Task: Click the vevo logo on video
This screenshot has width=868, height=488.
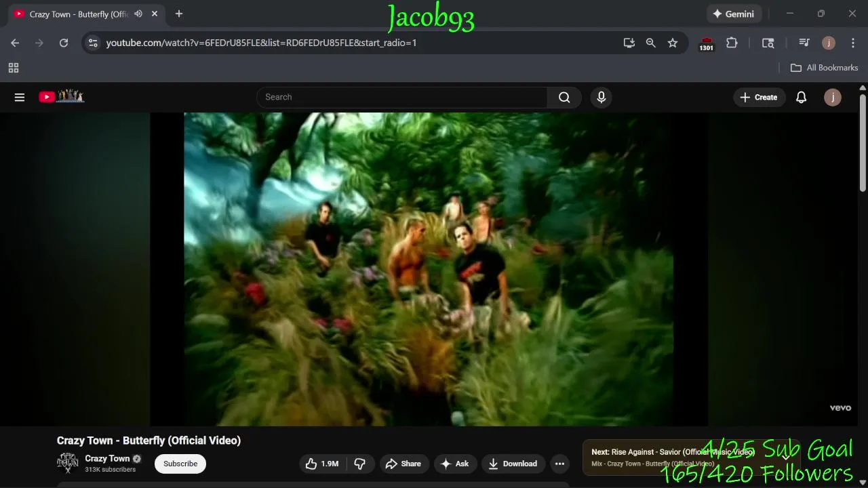Action: [x=840, y=408]
